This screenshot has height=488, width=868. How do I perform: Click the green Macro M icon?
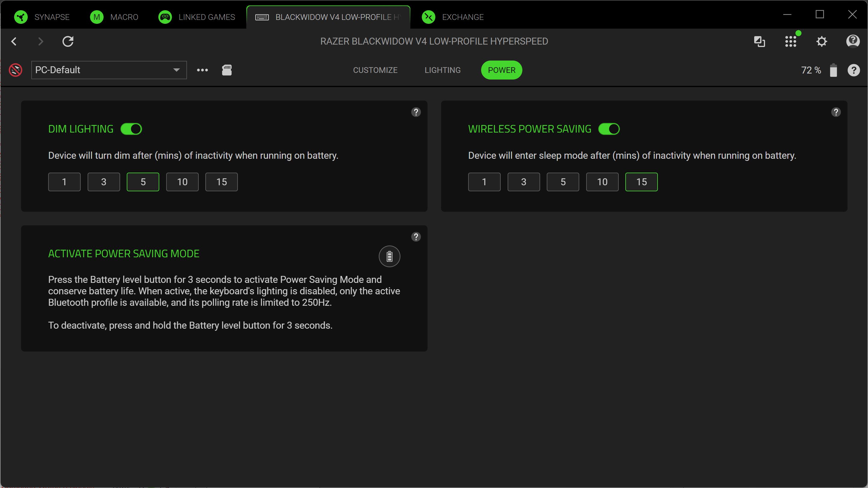click(x=97, y=17)
